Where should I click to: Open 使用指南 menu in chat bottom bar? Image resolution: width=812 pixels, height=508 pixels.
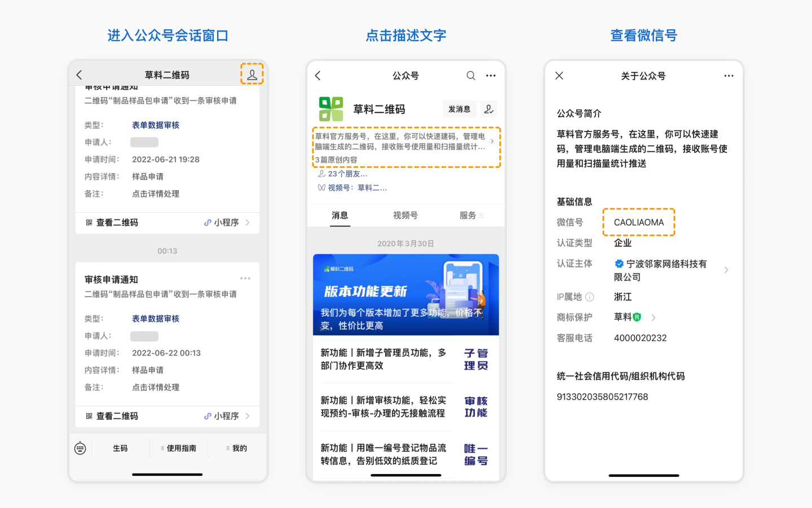pyautogui.click(x=179, y=448)
